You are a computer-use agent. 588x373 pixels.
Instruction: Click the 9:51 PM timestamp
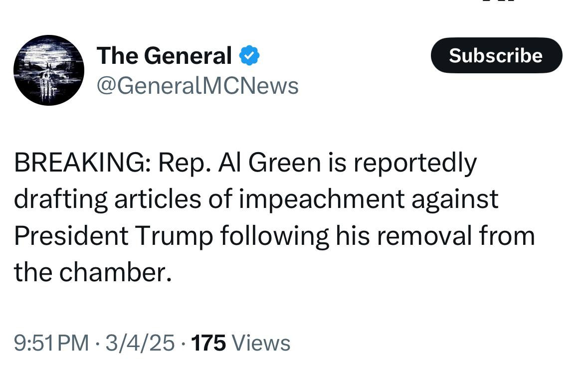click(x=52, y=343)
